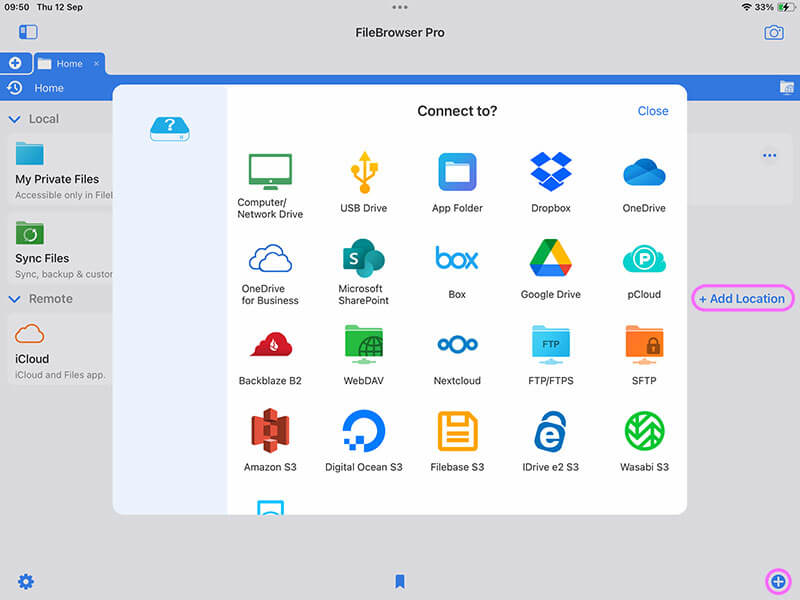Open the camera icon in title bar
Screen dimensions: 800x600
773,33
